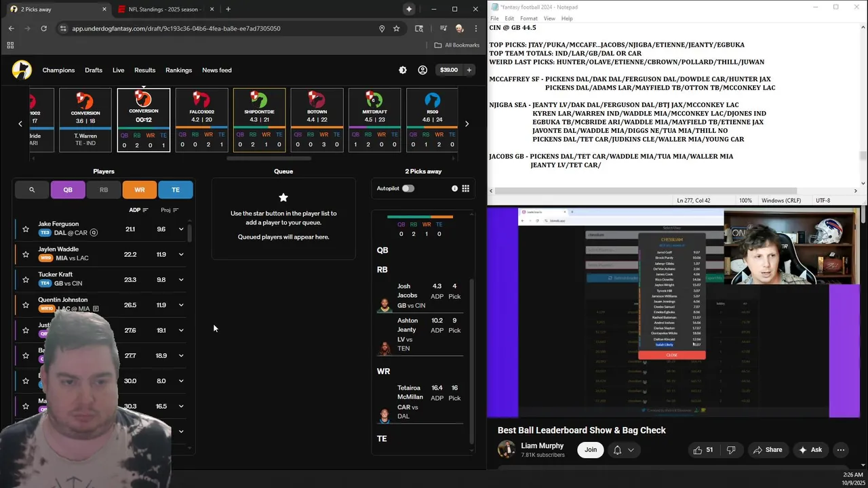This screenshot has width=868, height=488.
Task: Toggle WR position filter
Action: pos(140,190)
